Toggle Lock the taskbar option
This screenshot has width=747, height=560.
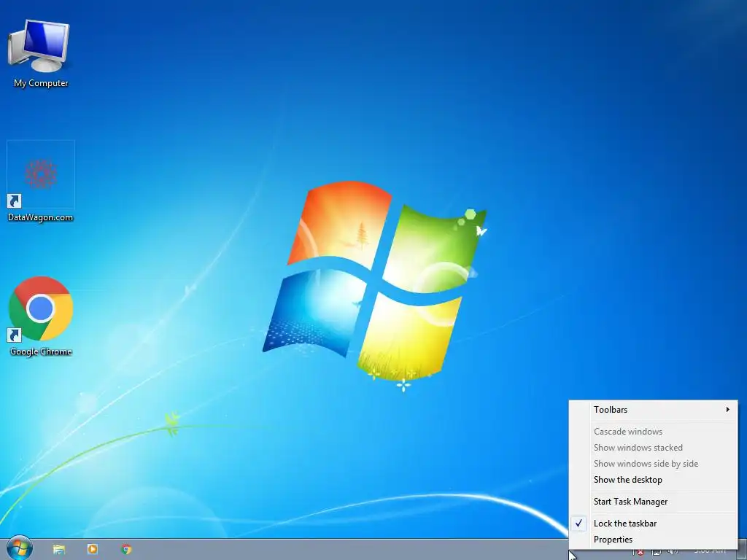click(x=653, y=524)
